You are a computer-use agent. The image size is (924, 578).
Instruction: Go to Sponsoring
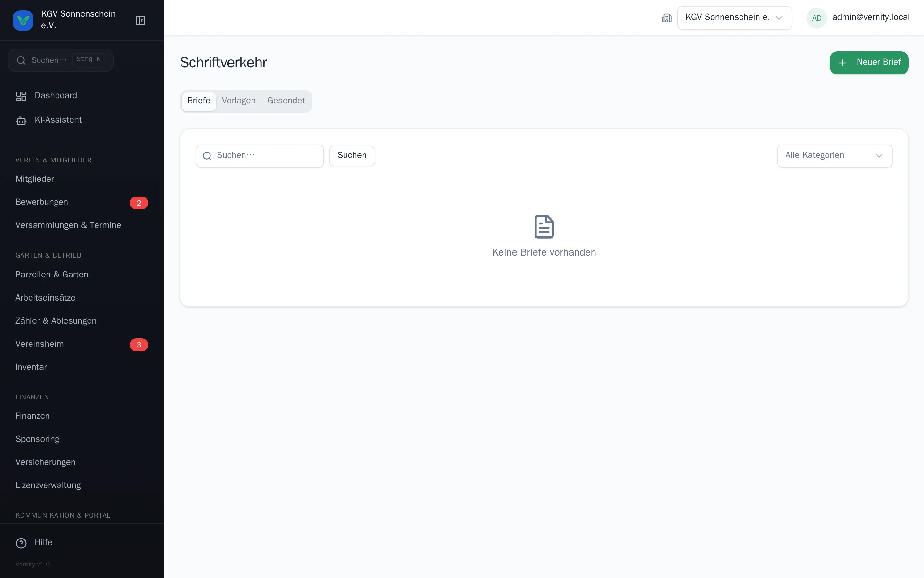pyautogui.click(x=82, y=439)
